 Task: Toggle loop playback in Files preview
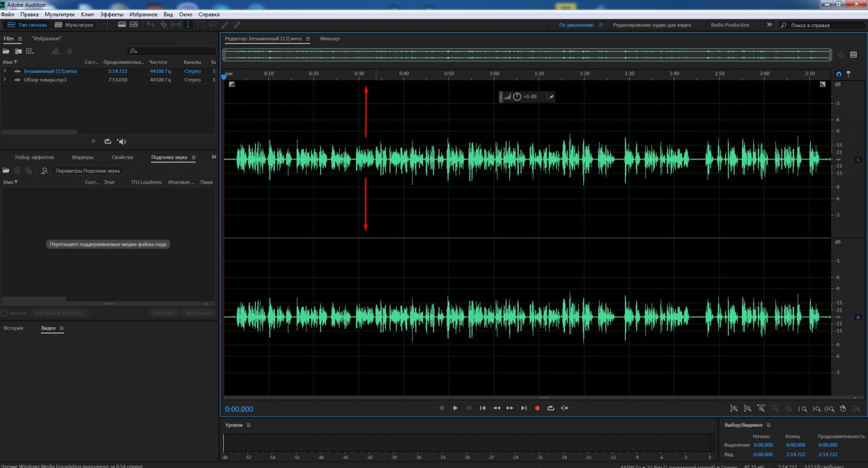(108, 141)
